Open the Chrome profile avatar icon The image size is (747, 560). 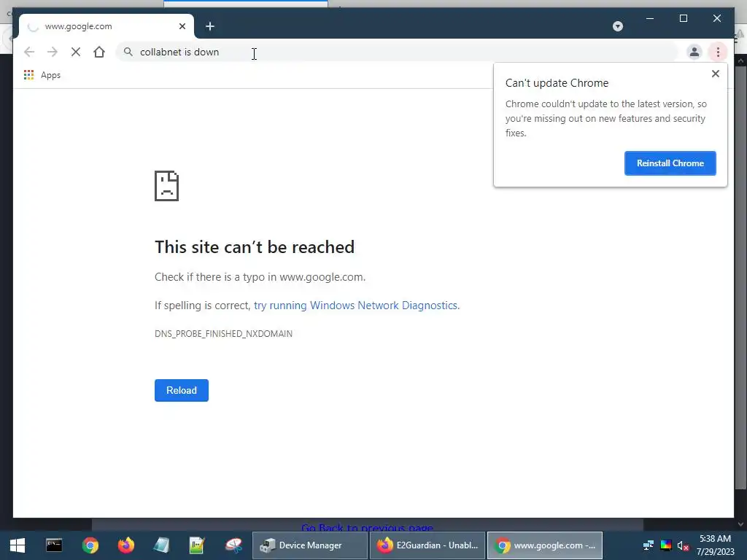(x=694, y=52)
